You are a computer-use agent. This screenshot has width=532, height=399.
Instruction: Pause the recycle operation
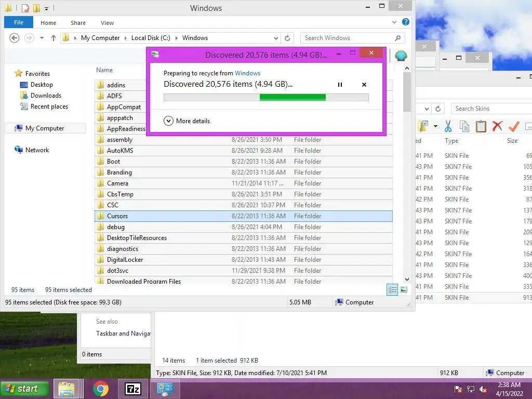(x=340, y=85)
